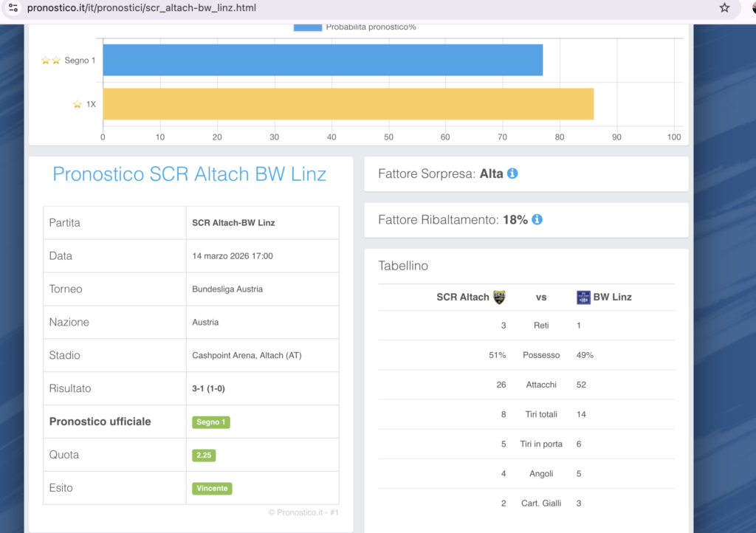Click the SCR Altach team crest

coord(499,297)
